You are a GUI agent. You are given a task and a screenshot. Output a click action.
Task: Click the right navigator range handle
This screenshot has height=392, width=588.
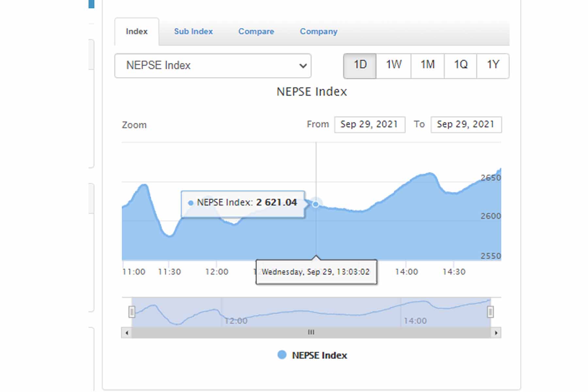(x=490, y=312)
